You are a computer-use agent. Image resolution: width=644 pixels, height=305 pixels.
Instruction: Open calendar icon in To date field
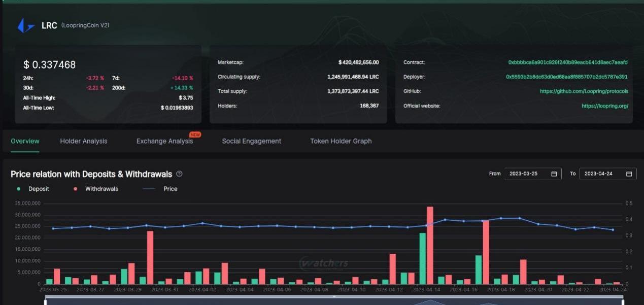pos(629,174)
